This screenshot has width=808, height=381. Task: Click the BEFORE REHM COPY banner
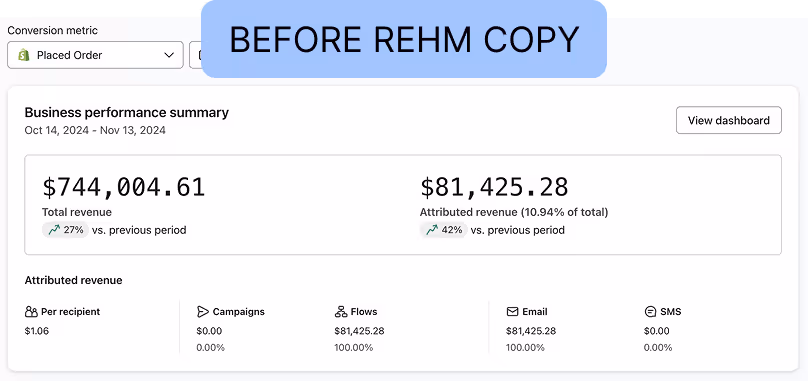403,39
